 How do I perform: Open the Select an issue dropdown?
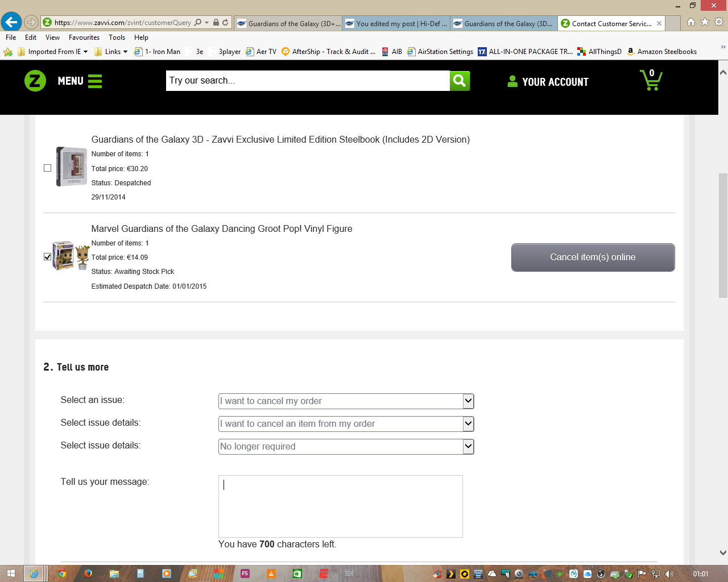[346, 401]
